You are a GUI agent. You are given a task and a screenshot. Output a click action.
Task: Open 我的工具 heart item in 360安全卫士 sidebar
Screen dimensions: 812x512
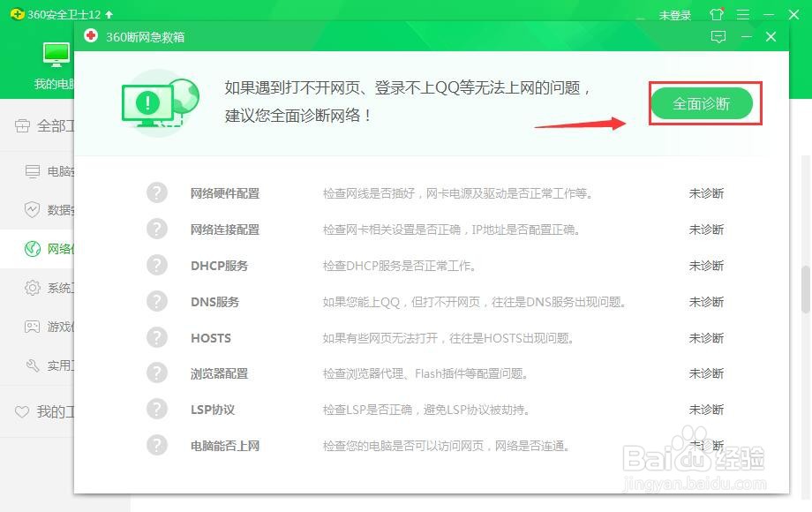click(44, 412)
